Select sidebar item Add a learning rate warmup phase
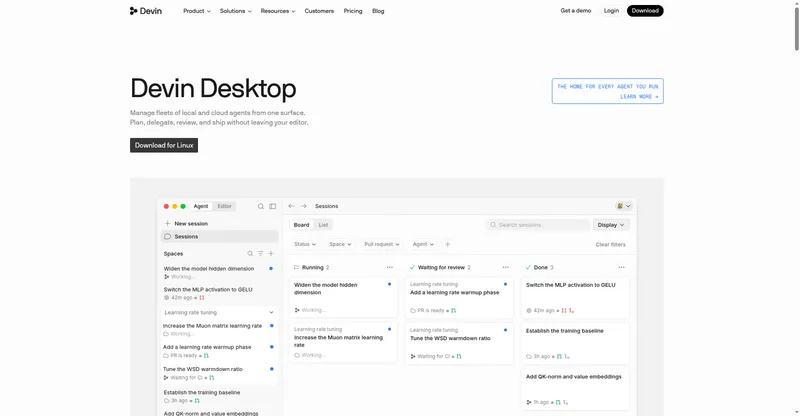Viewport: 800px width, 416px height. pos(218,351)
